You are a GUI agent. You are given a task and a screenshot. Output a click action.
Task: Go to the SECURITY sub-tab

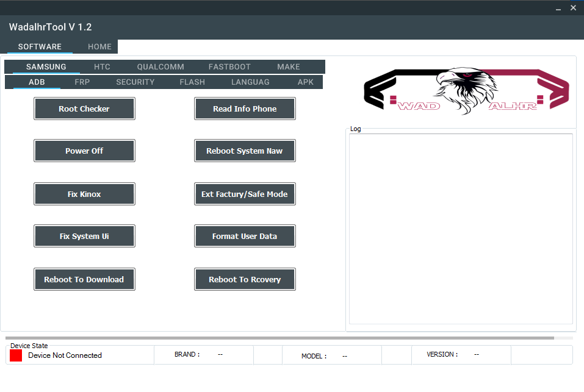[x=135, y=82]
